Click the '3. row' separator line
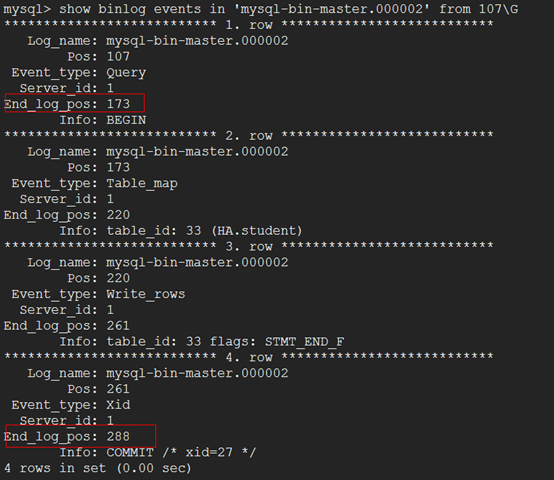 248,246
